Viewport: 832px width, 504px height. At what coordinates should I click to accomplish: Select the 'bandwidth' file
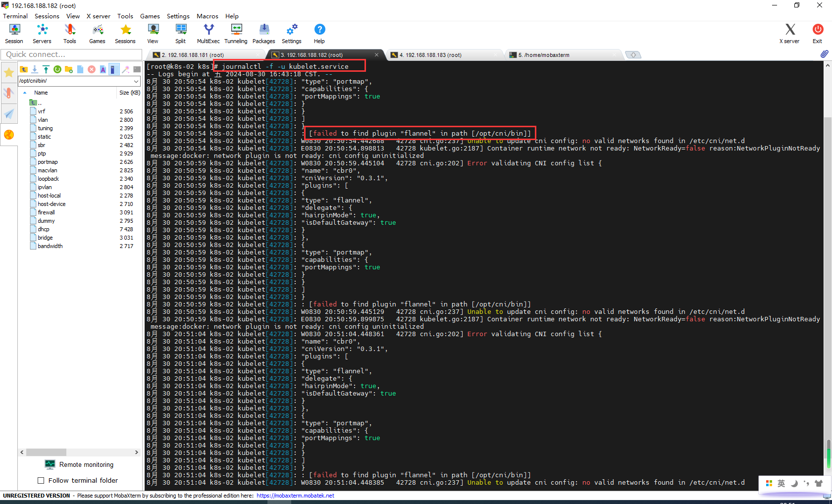[x=50, y=246]
